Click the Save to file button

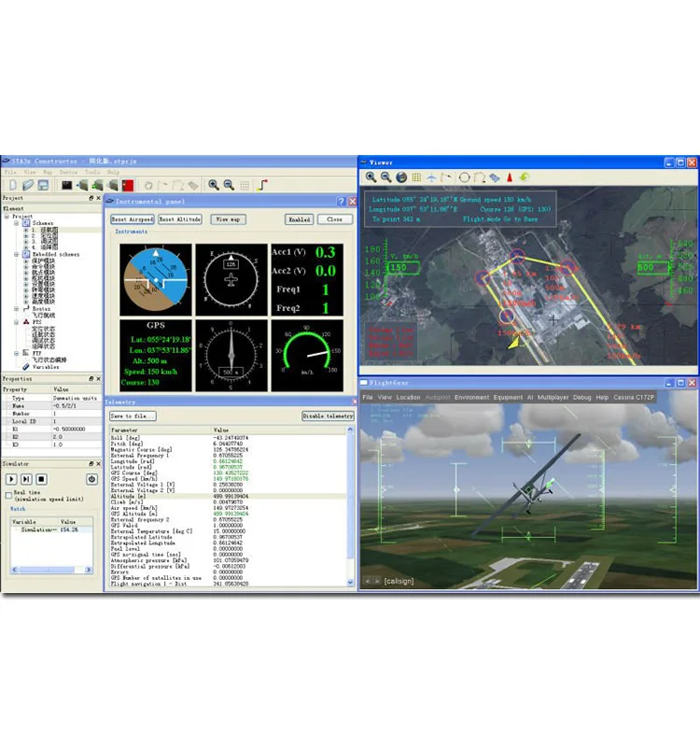tap(133, 416)
